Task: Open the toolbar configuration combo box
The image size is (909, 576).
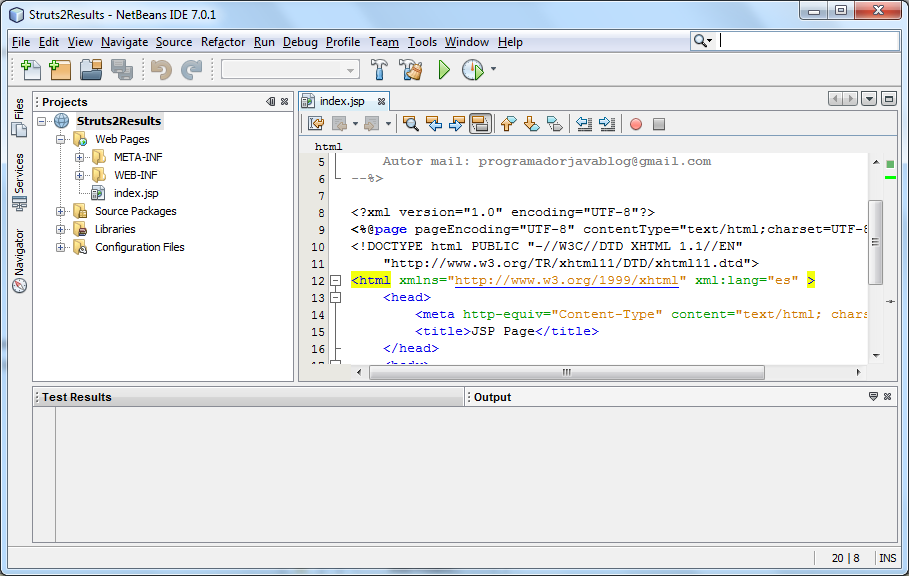Action: (x=289, y=69)
